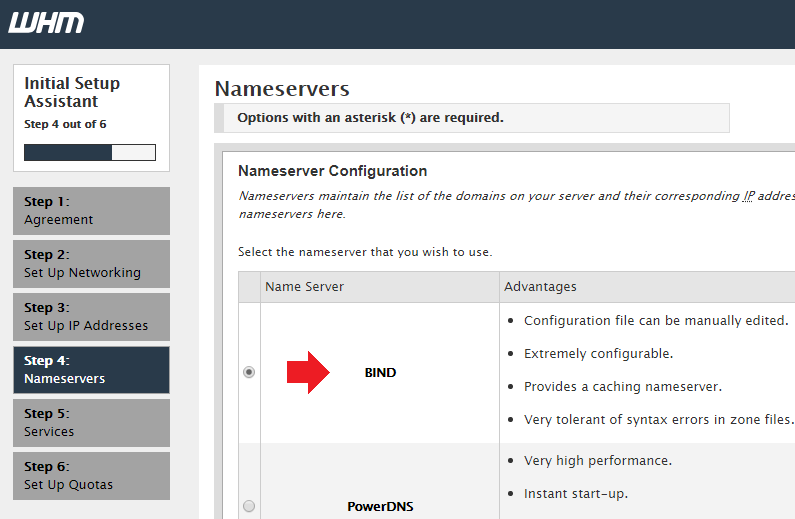Click "Select the nameserver that you wish to use."
This screenshot has height=519, width=795.
pos(365,252)
